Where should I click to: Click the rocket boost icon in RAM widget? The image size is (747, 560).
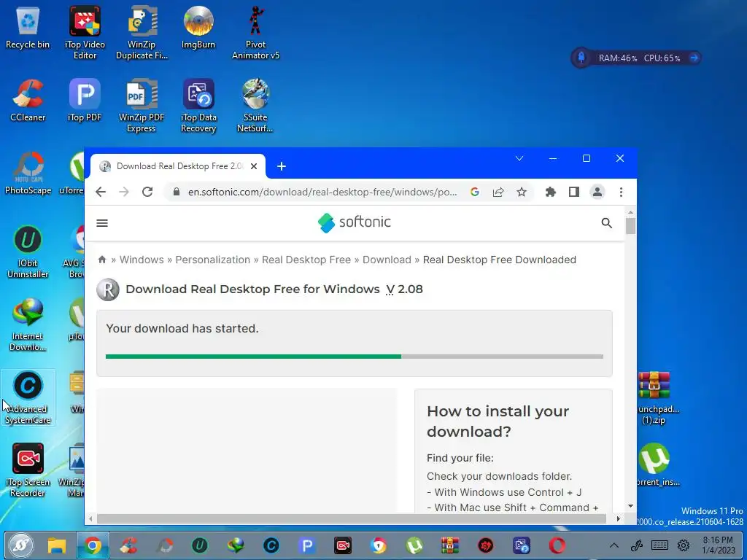(581, 58)
